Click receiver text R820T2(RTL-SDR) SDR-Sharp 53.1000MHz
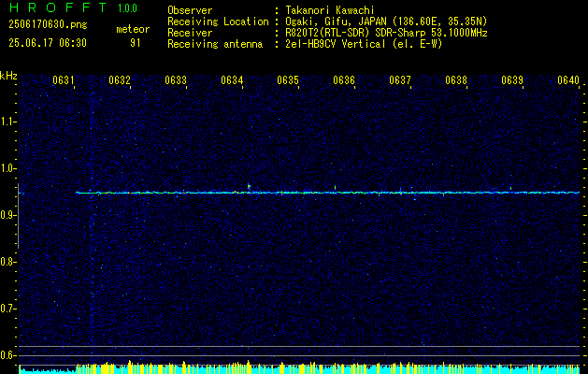Viewport: 588px width, 374px height. point(386,33)
